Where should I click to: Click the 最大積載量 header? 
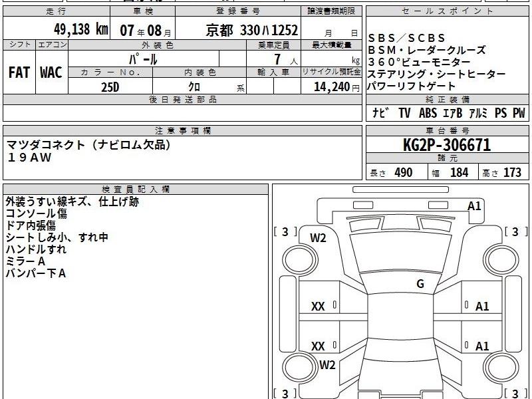point(331,45)
